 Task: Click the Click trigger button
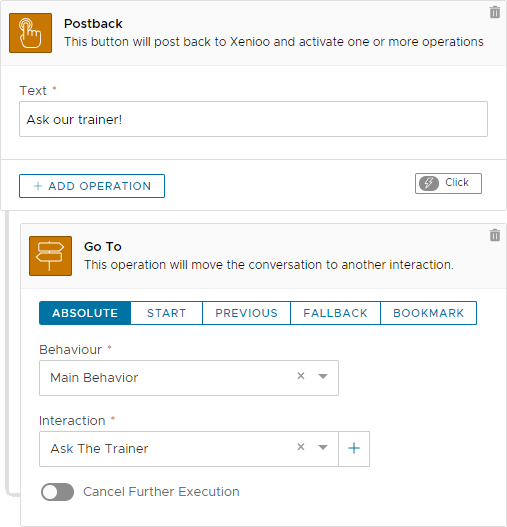pos(448,183)
